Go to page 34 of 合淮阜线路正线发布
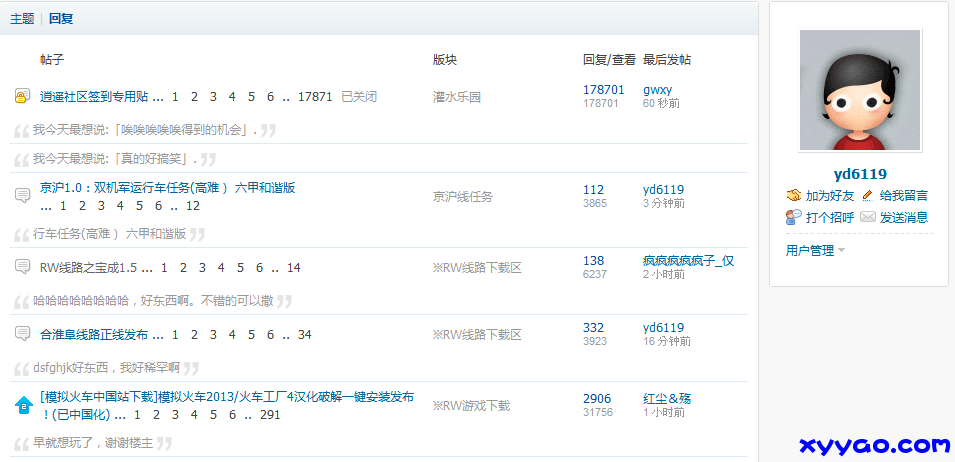 (305, 335)
